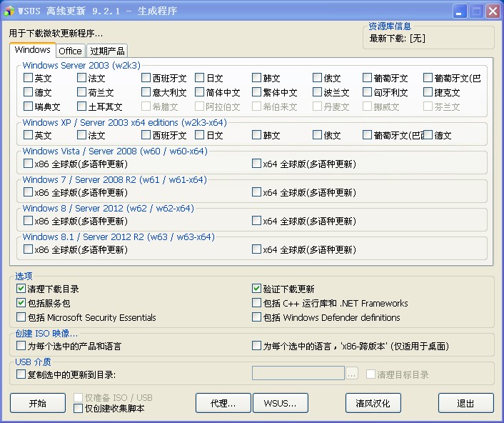This screenshot has width=504, height=423.
Task: Enable 波兰文 checkbox
Action: click(317, 92)
